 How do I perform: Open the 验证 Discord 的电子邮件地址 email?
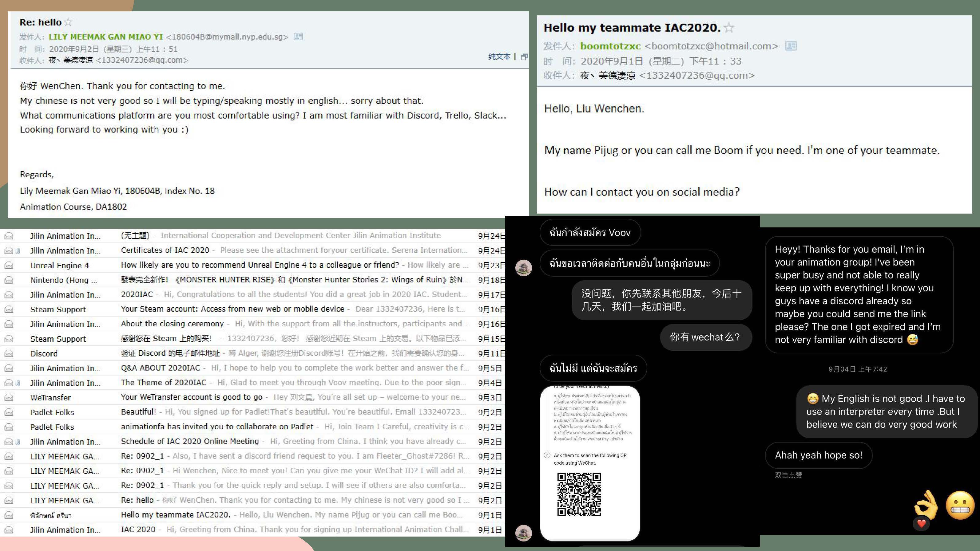pos(170,353)
